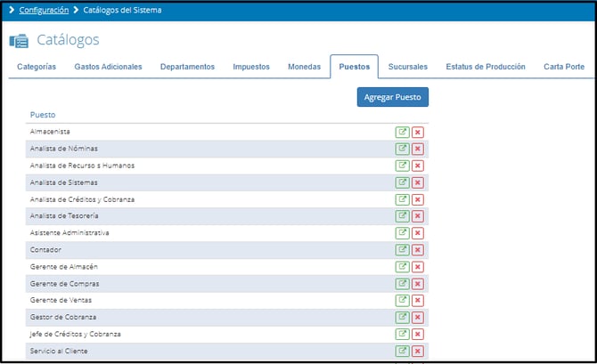This screenshot has width=597, height=364.
Task: Open edit for the Contador position
Action: pos(402,250)
